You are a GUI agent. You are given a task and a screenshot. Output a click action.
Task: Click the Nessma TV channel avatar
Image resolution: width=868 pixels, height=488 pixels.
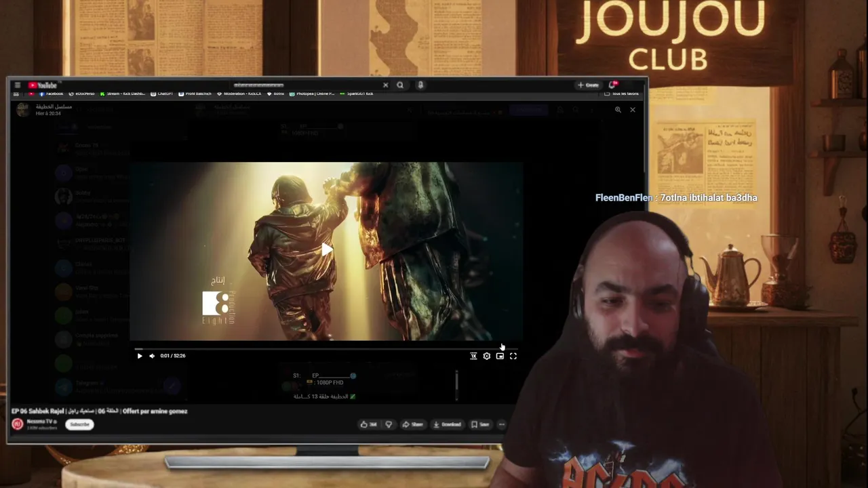pos(18,424)
